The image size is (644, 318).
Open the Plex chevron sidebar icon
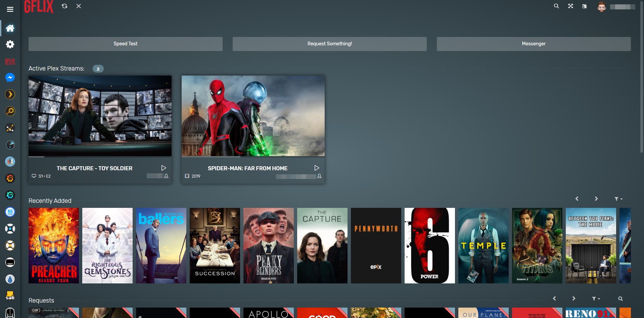pyautogui.click(x=10, y=94)
